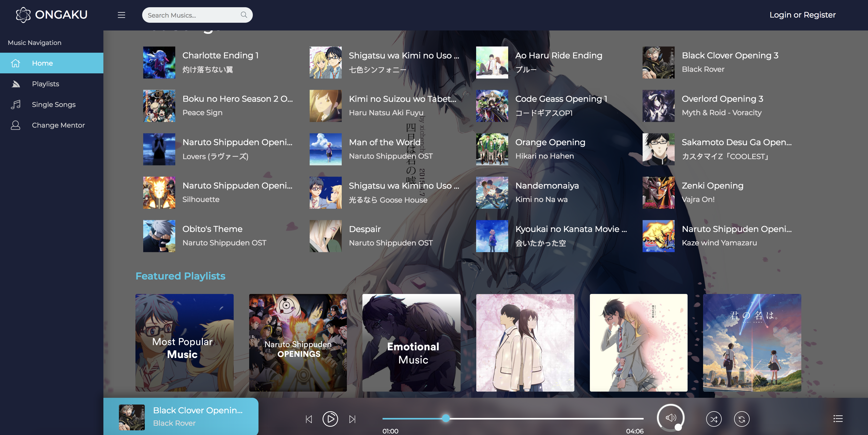
Task: Click the search magnifier icon
Action: click(243, 15)
